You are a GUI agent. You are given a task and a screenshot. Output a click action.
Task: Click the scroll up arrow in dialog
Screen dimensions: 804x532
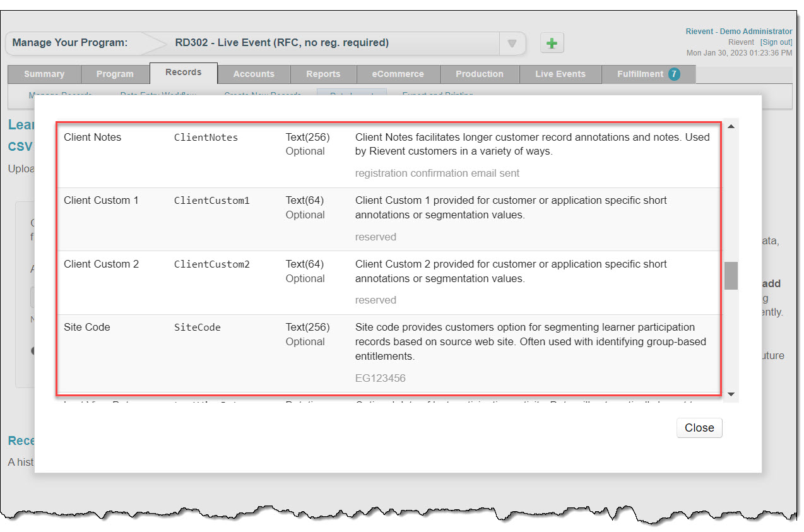click(731, 127)
